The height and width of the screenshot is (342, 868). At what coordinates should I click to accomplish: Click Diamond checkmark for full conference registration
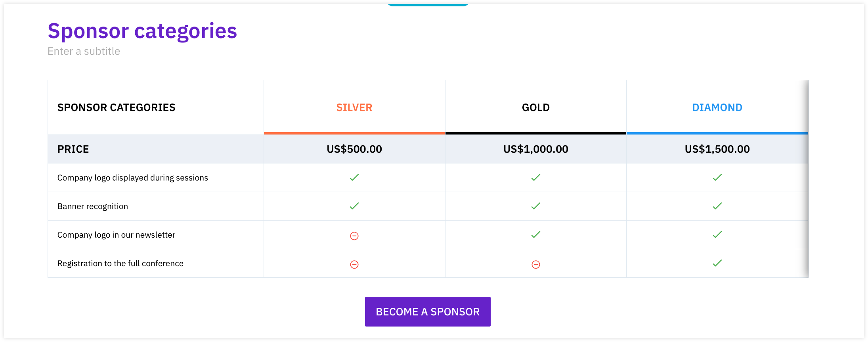[x=717, y=263]
